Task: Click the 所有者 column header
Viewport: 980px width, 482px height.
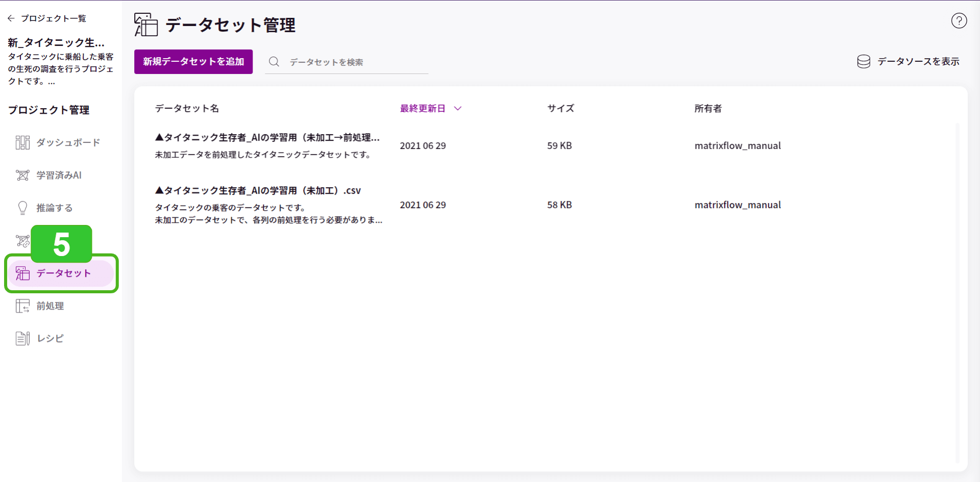Action: (x=708, y=108)
